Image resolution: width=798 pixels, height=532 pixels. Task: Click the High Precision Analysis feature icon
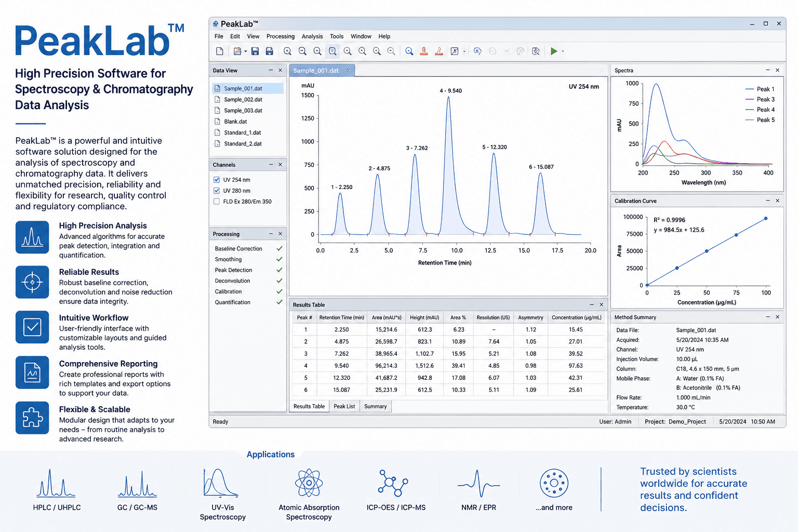click(x=32, y=237)
